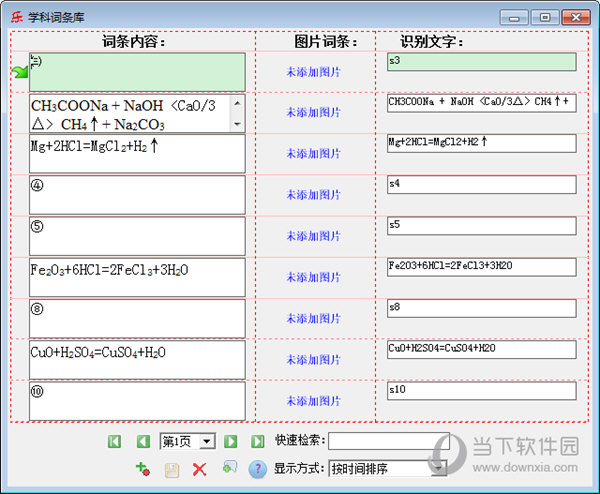Click the CH3COONa recognition text field
The image size is (600, 494).
point(481,103)
